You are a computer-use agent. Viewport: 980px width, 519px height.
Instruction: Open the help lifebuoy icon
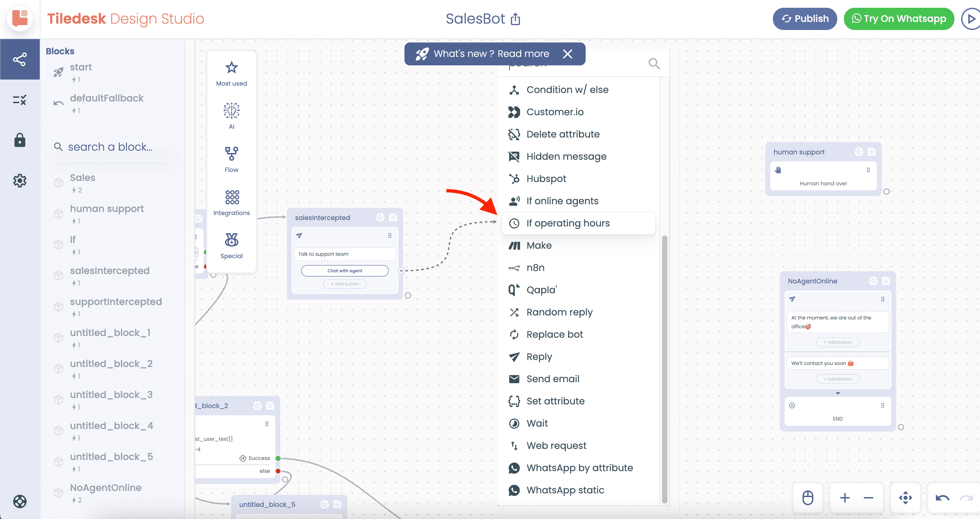pyautogui.click(x=20, y=501)
